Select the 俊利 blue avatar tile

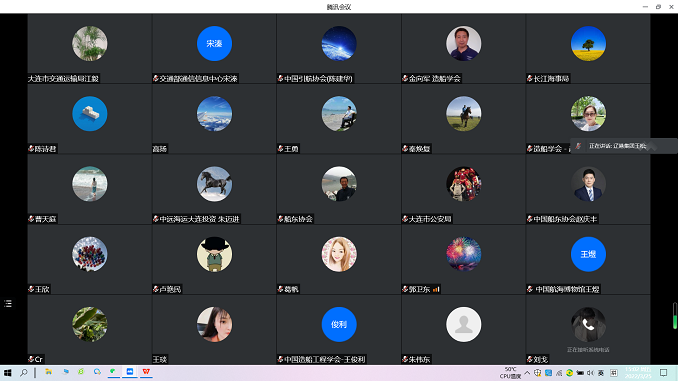[x=339, y=324]
